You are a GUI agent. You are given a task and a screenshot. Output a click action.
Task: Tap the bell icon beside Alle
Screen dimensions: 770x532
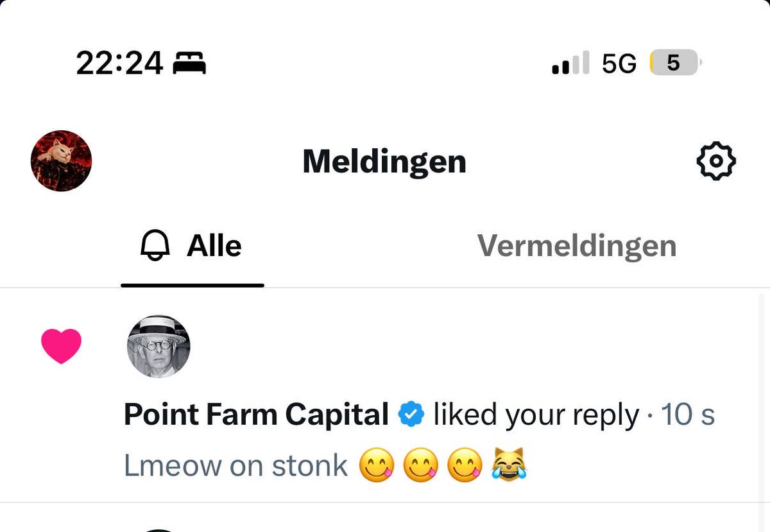[155, 246]
